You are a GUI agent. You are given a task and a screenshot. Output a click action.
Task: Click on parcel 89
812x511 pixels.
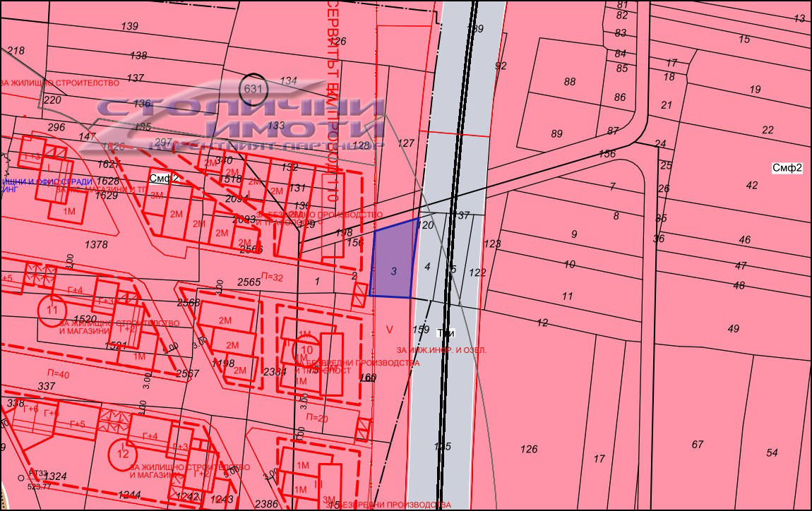[x=556, y=134]
